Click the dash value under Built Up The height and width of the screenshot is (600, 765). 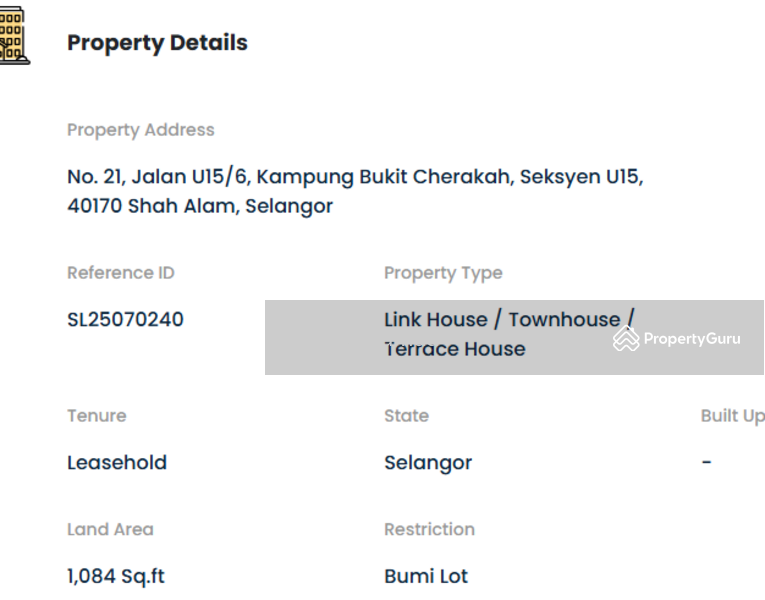point(707,463)
